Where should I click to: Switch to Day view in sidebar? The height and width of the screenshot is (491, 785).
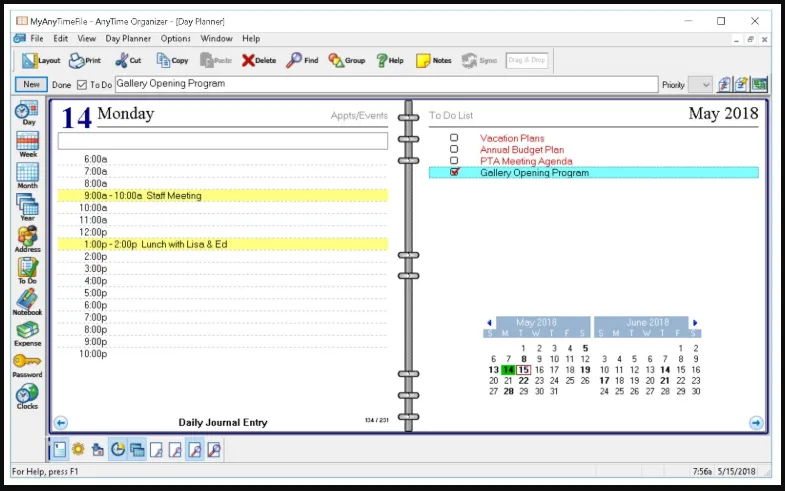pos(27,114)
